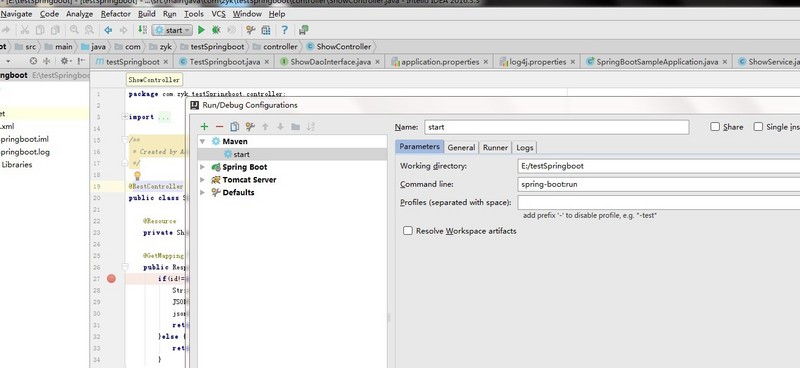Open Project Structure from the toolbar
The height and width of the screenshot is (368, 800).
266,30
